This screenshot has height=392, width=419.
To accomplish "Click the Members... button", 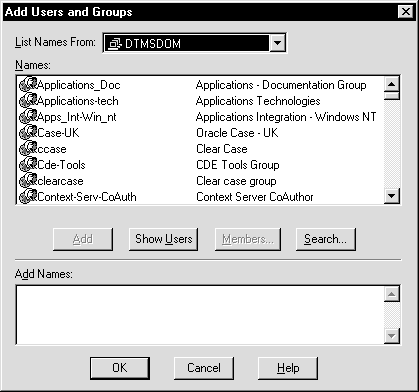I will [248, 239].
